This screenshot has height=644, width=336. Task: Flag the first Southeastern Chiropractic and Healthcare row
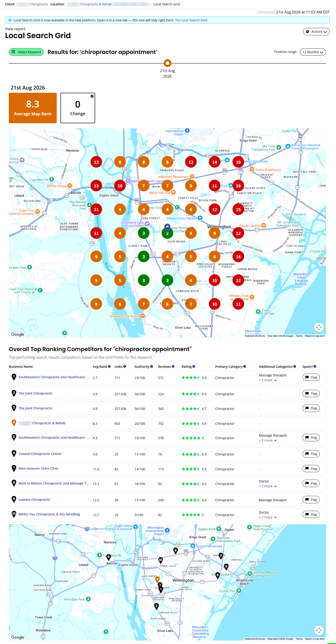coord(311,377)
